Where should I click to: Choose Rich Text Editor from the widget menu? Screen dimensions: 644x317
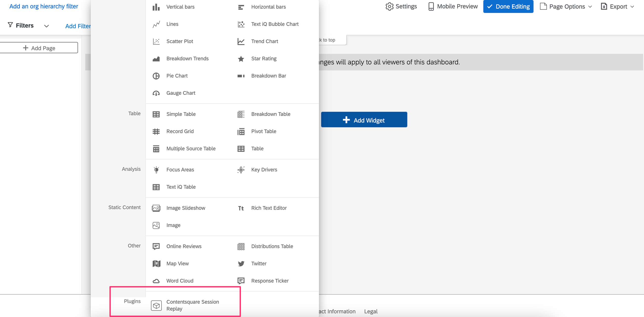coord(269,208)
